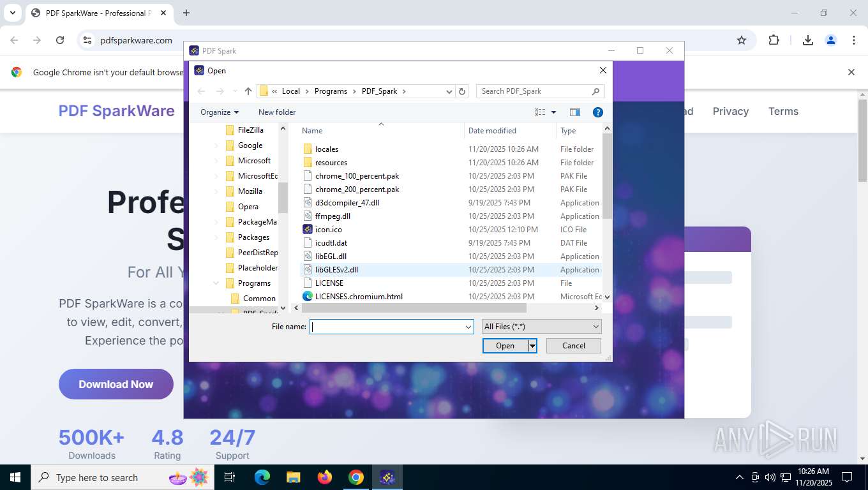Select Common folder in tree

259,299
